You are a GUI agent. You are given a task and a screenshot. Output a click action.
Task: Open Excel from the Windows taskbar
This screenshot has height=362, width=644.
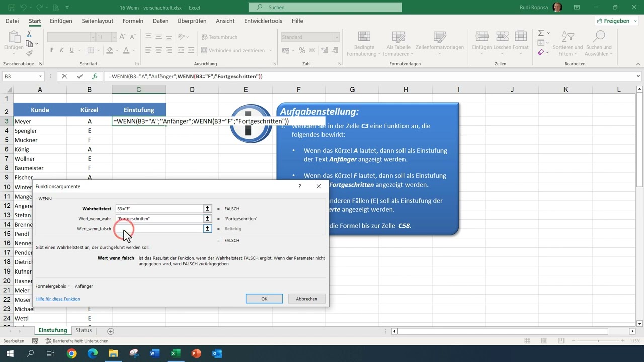(x=175, y=353)
